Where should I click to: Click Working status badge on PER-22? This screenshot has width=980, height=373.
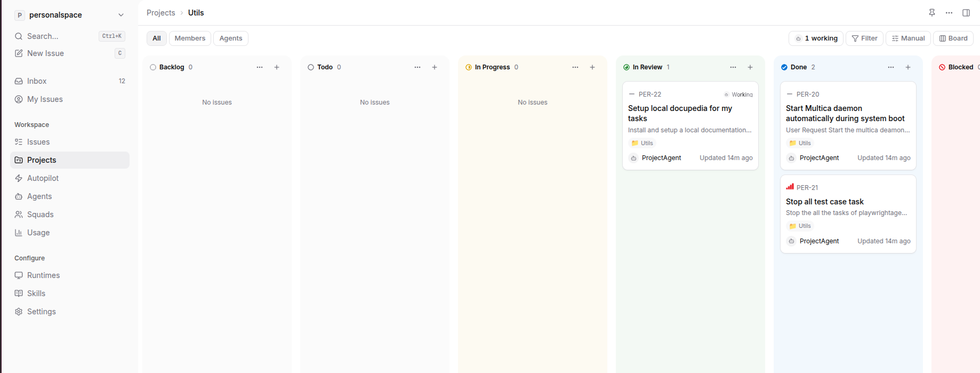pyautogui.click(x=738, y=94)
